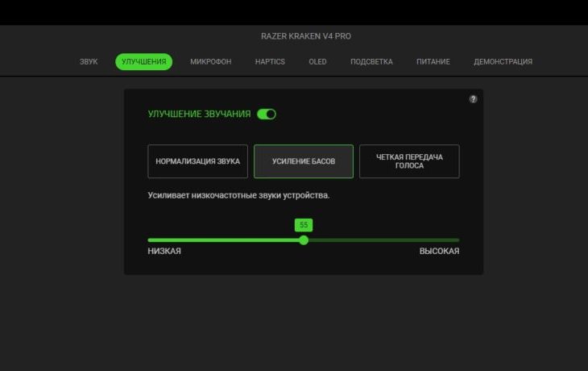Click the Улучшение звучания heading label

pos(199,115)
